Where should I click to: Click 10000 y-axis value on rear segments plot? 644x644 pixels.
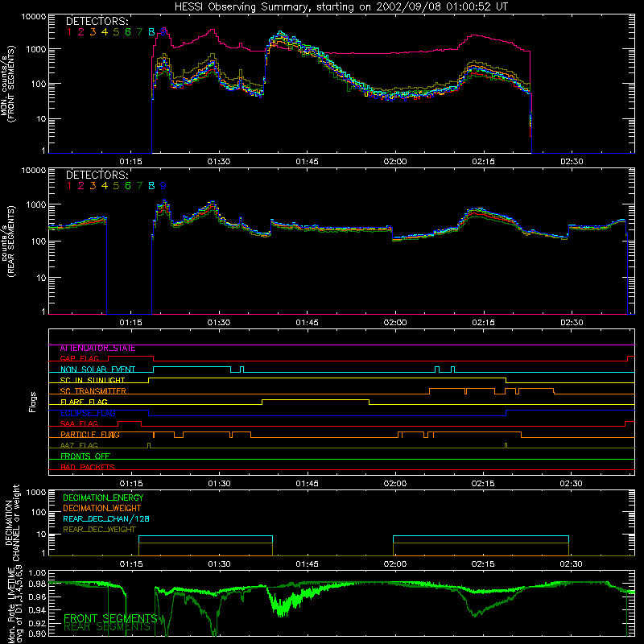[x=34, y=171]
